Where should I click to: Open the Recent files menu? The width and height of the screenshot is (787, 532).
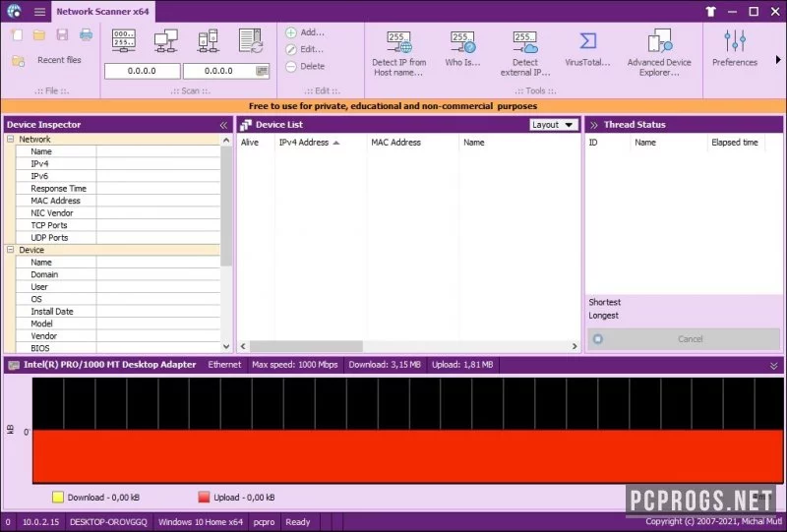click(x=59, y=60)
